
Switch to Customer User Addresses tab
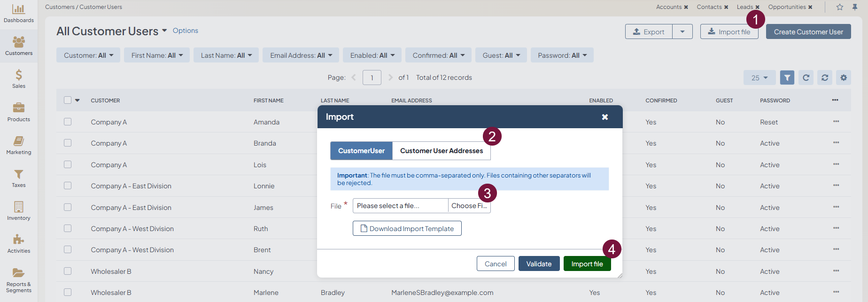point(441,151)
